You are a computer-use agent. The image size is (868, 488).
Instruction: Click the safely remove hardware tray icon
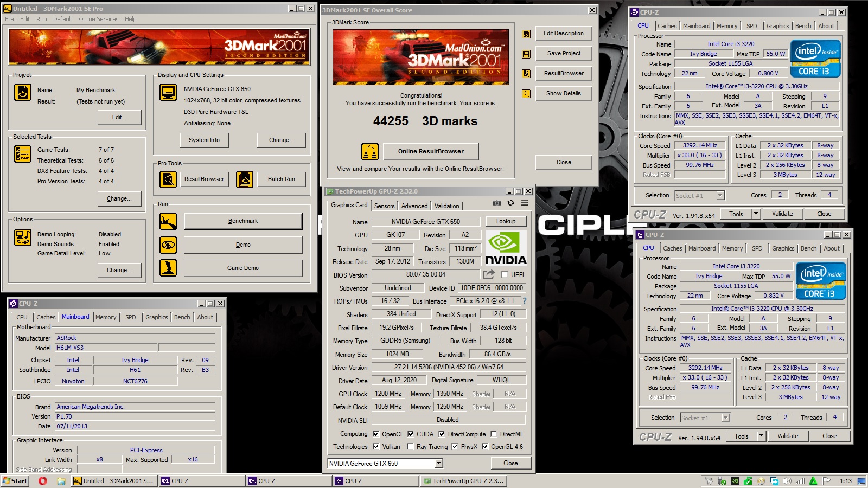point(722,481)
